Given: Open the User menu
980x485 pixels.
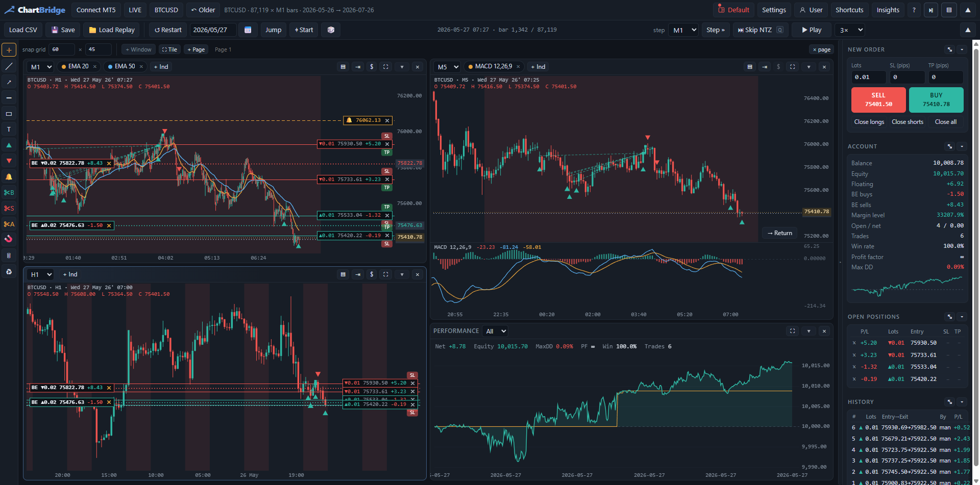Looking at the screenshot, I should (811, 10).
